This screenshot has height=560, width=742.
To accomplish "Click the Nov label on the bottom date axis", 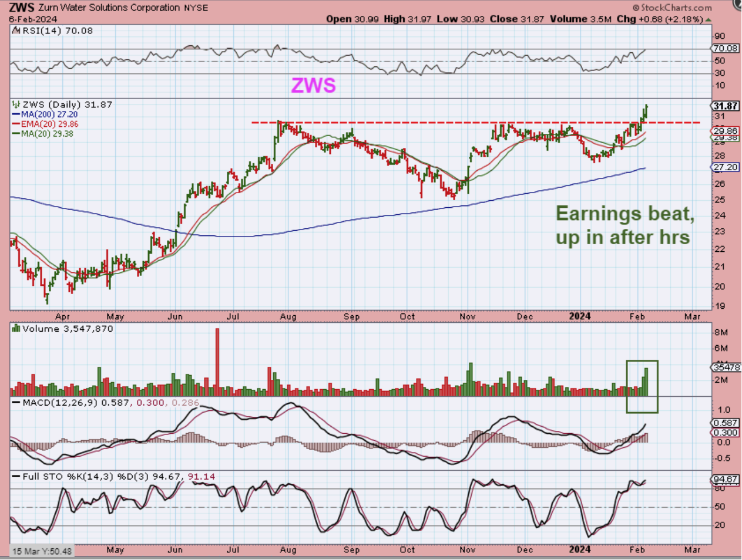I will (468, 549).
